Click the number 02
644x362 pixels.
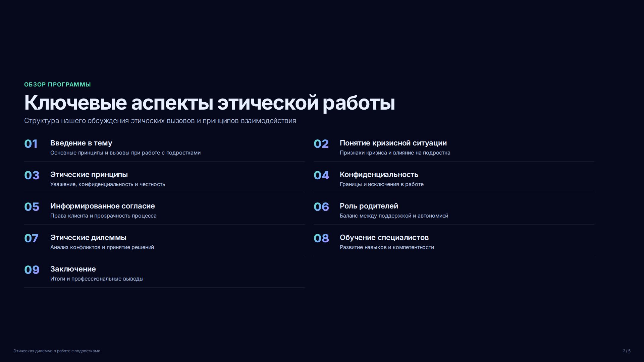321,144
